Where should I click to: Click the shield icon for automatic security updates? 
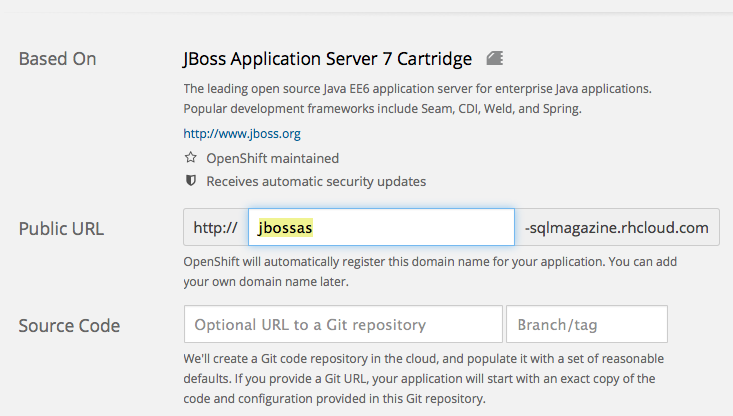point(190,180)
